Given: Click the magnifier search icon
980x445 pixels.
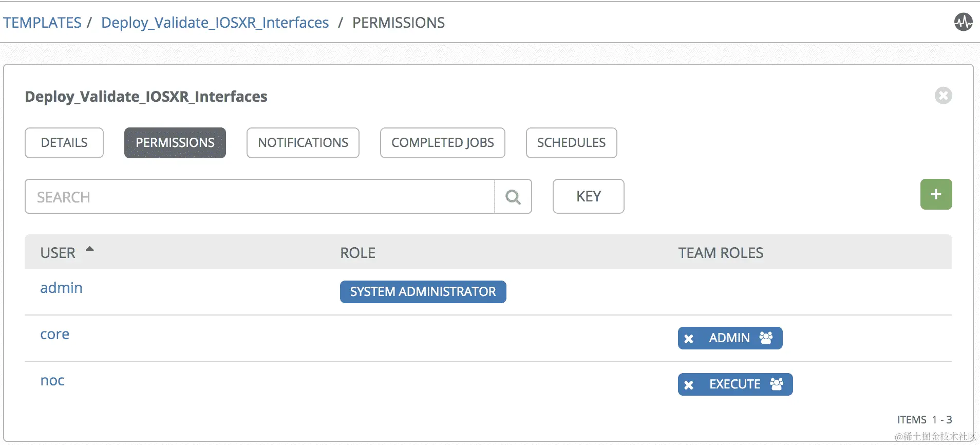Looking at the screenshot, I should pyautogui.click(x=513, y=197).
